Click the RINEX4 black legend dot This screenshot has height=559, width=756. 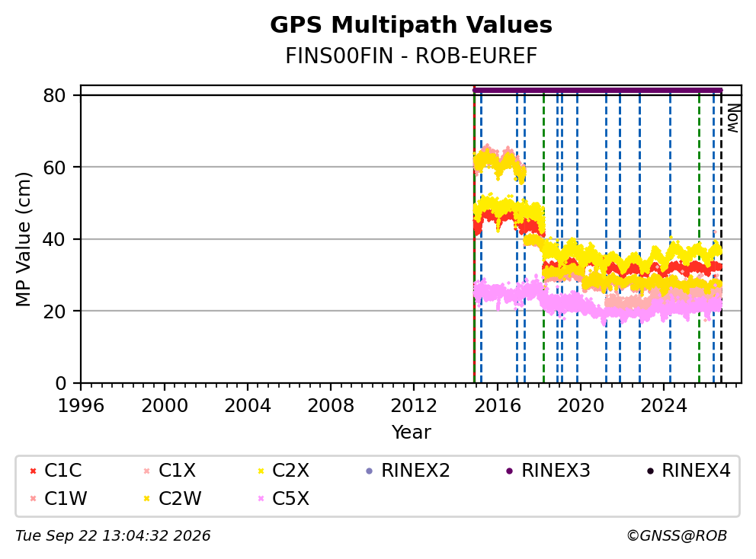click(x=650, y=471)
